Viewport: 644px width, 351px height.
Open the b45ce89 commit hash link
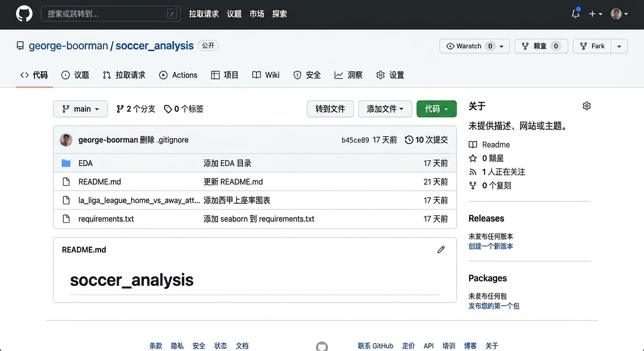[x=355, y=140]
